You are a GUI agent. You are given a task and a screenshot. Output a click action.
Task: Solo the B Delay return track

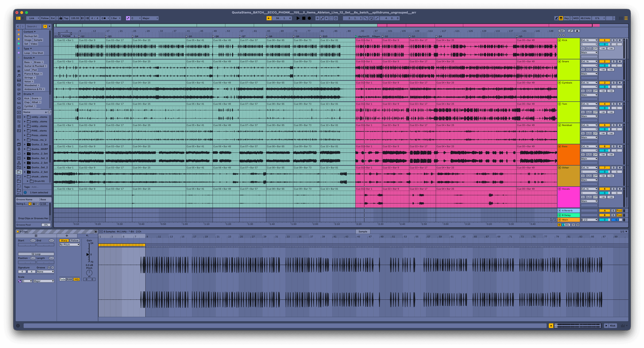tap(613, 215)
